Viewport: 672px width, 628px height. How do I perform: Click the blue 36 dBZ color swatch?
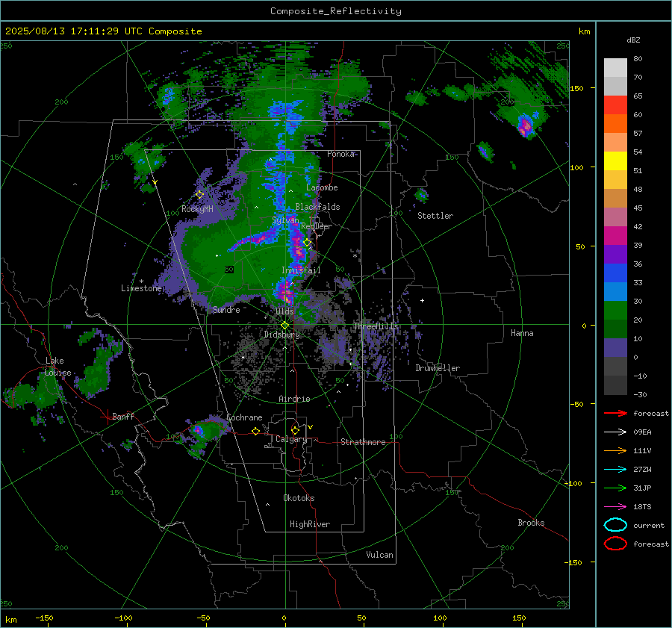pyautogui.click(x=615, y=273)
